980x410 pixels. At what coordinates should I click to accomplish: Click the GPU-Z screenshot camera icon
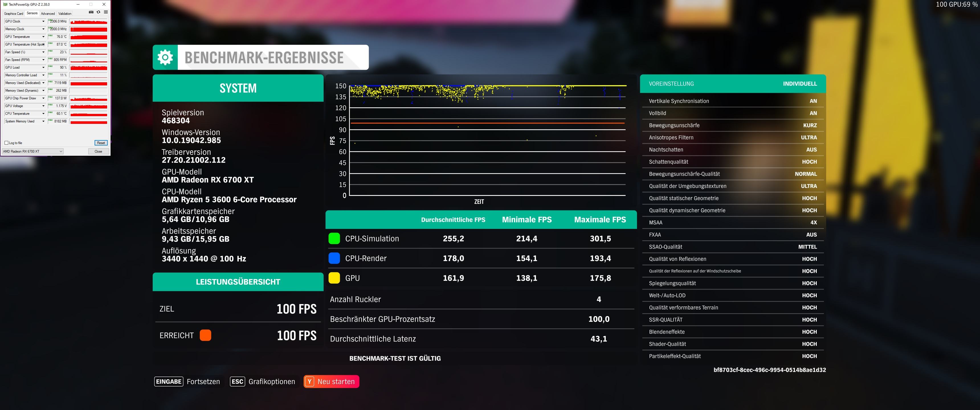(91, 12)
